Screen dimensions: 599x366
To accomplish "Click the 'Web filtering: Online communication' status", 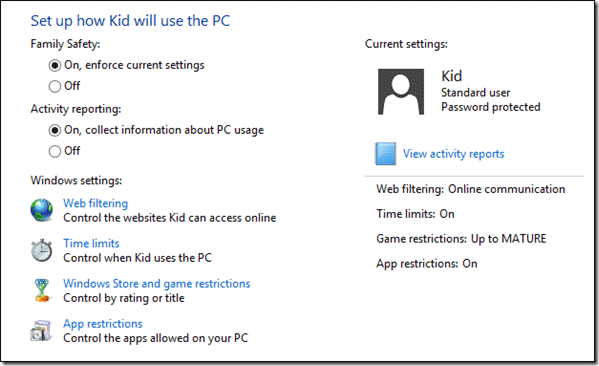I will click(471, 189).
